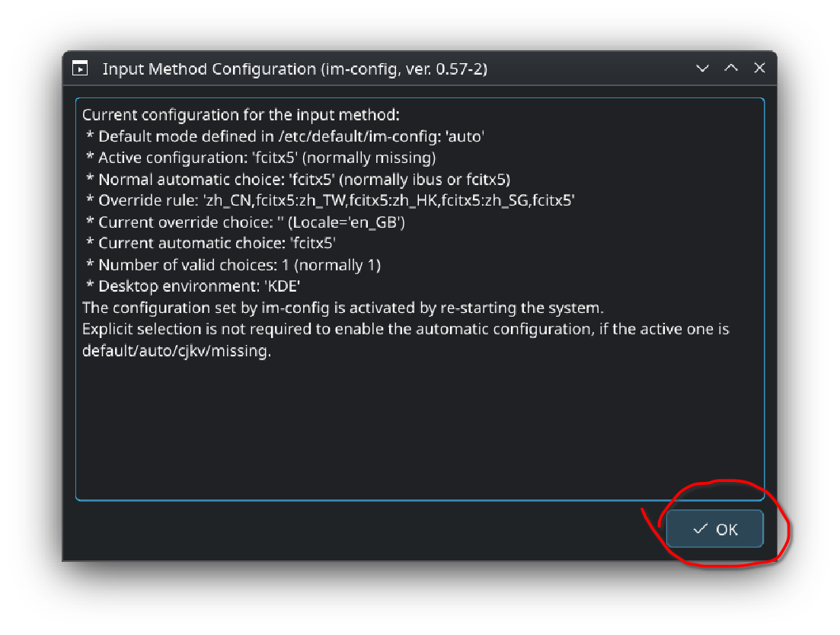Click the checkmark icon on the OK button
This screenshot has height=635, width=840.
click(x=700, y=529)
